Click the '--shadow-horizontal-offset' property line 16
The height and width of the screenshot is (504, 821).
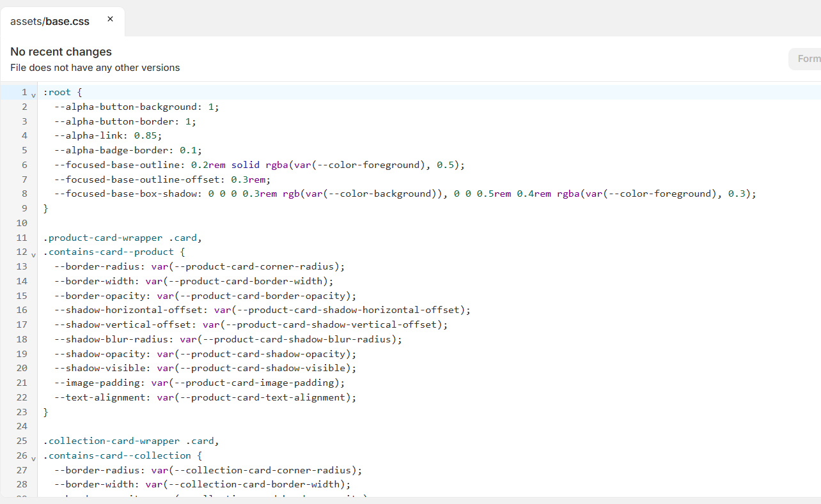pyautogui.click(x=262, y=310)
